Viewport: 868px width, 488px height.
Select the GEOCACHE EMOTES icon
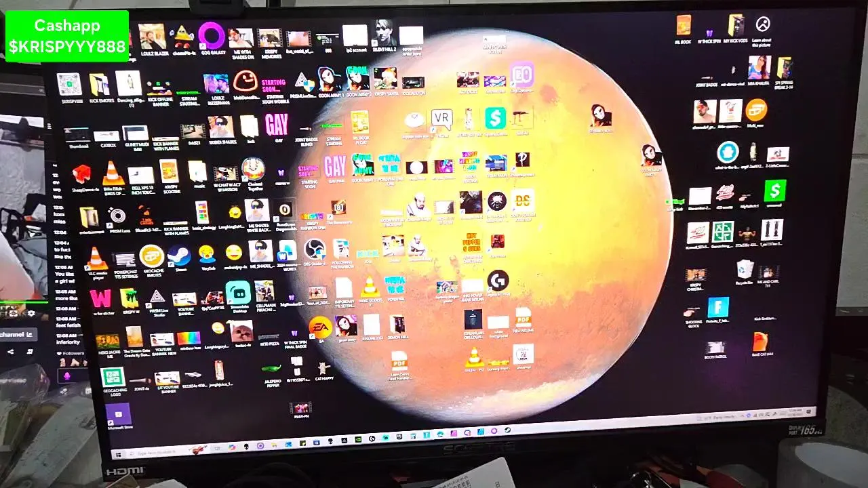pos(152,261)
